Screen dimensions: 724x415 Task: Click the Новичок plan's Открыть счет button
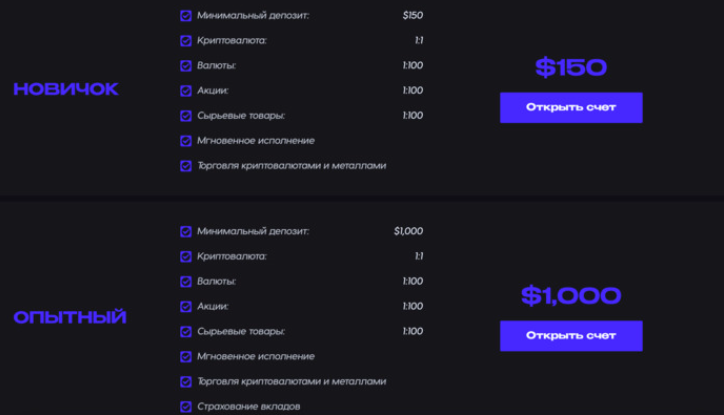pos(571,108)
